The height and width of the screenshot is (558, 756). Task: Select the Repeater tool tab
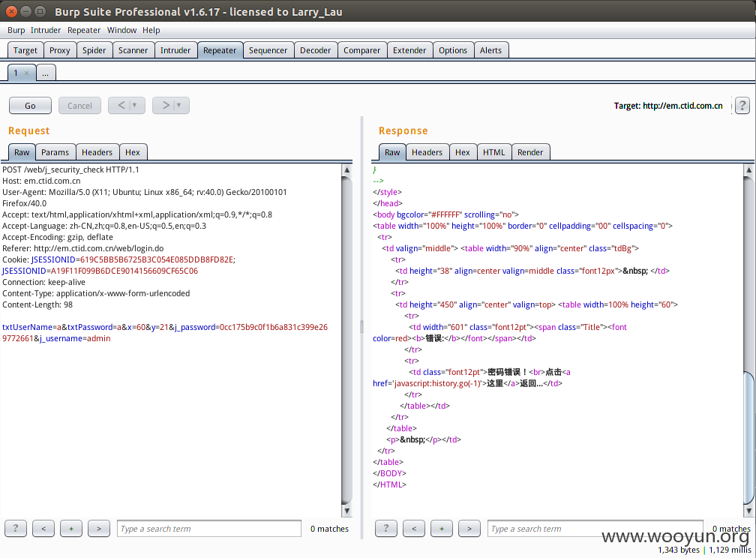pyautogui.click(x=220, y=50)
